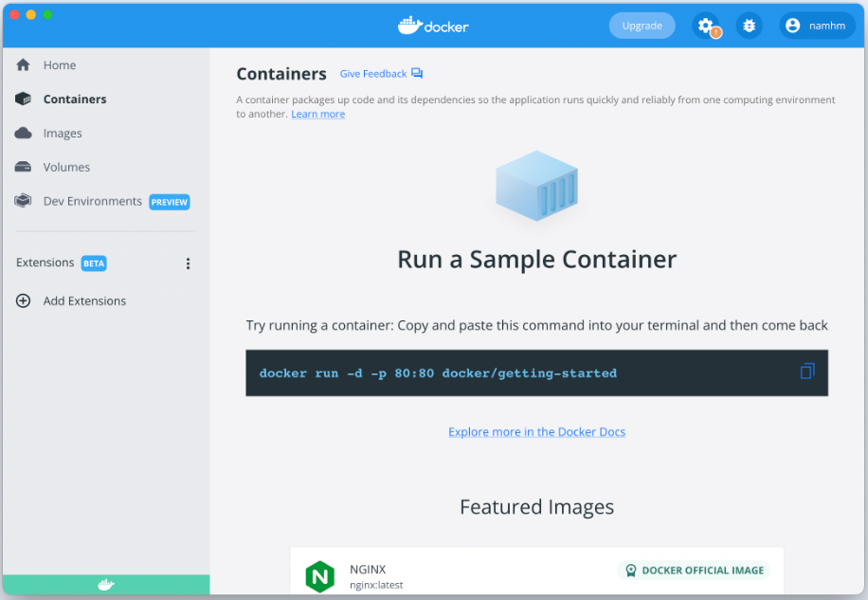This screenshot has height=600, width=868.
Task: Click the Volumes drive icon
Action: coord(24,167)
